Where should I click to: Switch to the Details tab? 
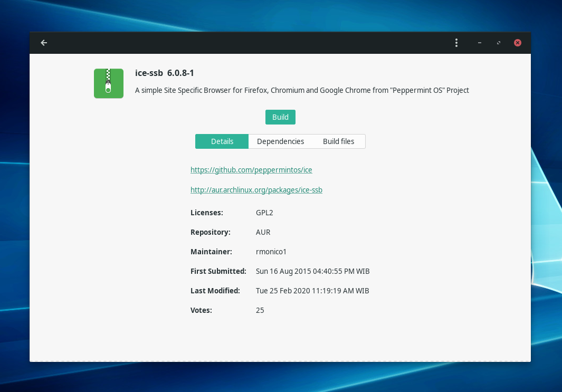coord(222,141)
